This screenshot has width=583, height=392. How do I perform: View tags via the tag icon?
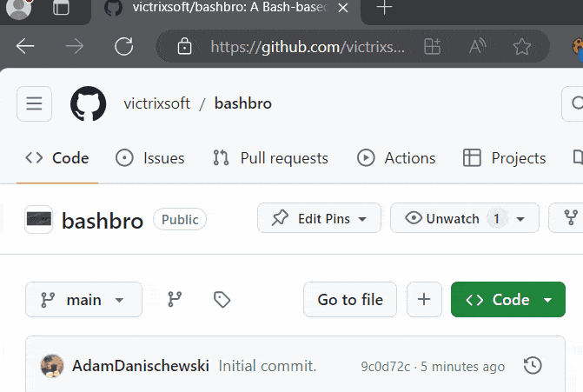222,299
